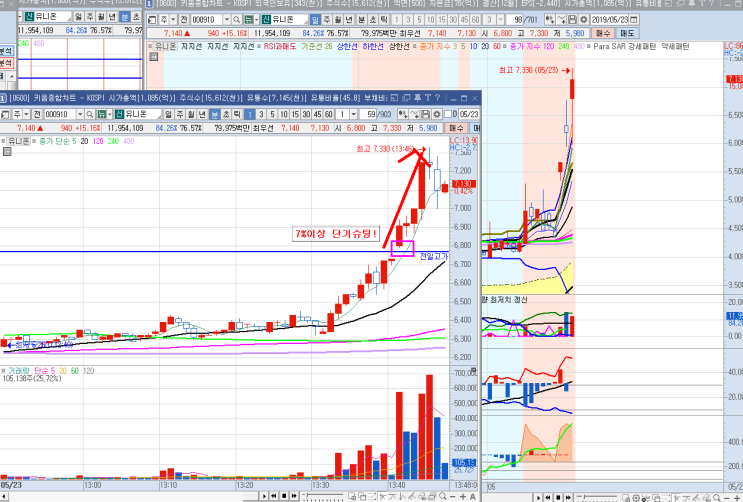Select bottom magnifier tool in front chart
This screenshot has height=502, width=743.
click(x=443, y=496)
